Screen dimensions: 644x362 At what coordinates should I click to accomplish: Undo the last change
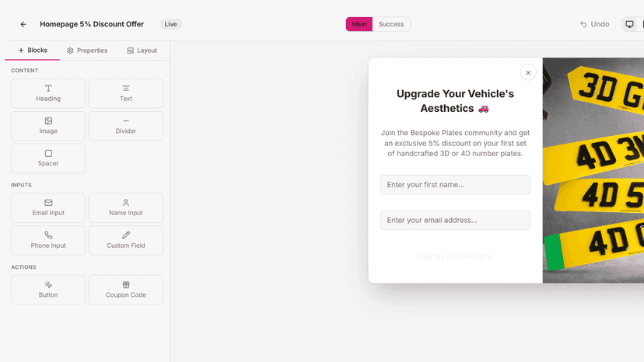tap(594, 24)
